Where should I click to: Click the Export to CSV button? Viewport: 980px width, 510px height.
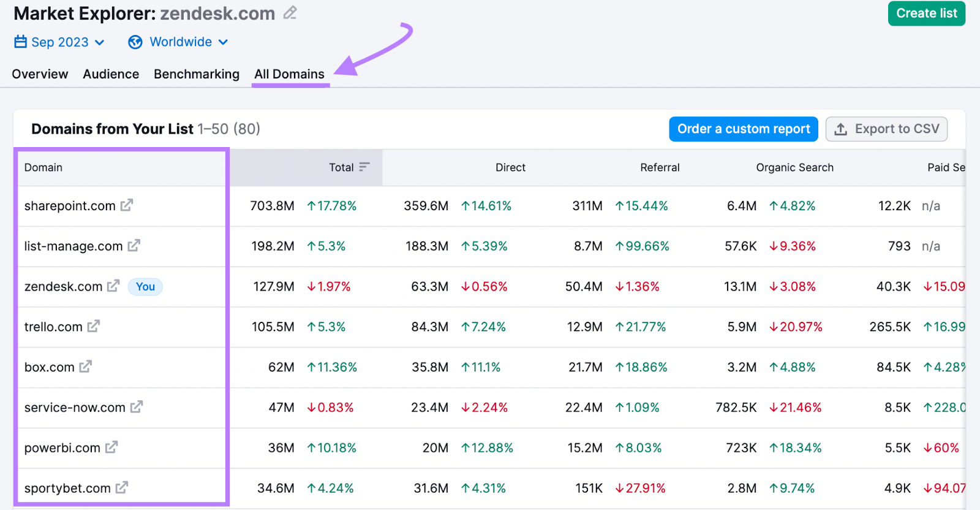886,129
